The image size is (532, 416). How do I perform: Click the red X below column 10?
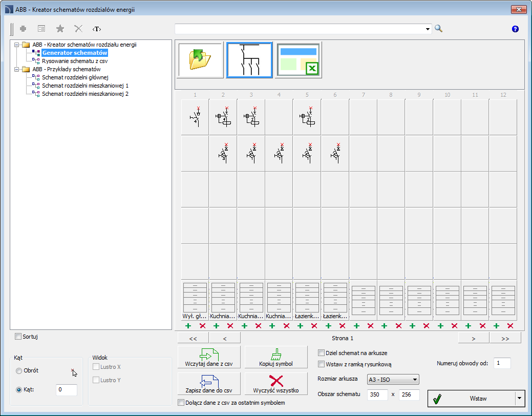[x=454, y=326]
